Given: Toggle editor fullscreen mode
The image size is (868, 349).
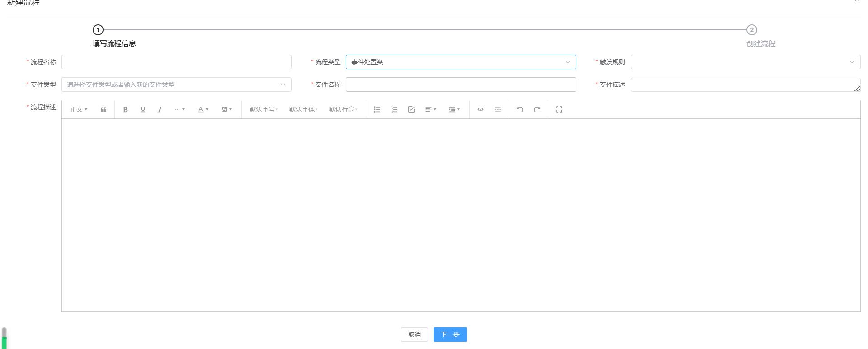Looking at the screenshot, I should tap(559, 109).
